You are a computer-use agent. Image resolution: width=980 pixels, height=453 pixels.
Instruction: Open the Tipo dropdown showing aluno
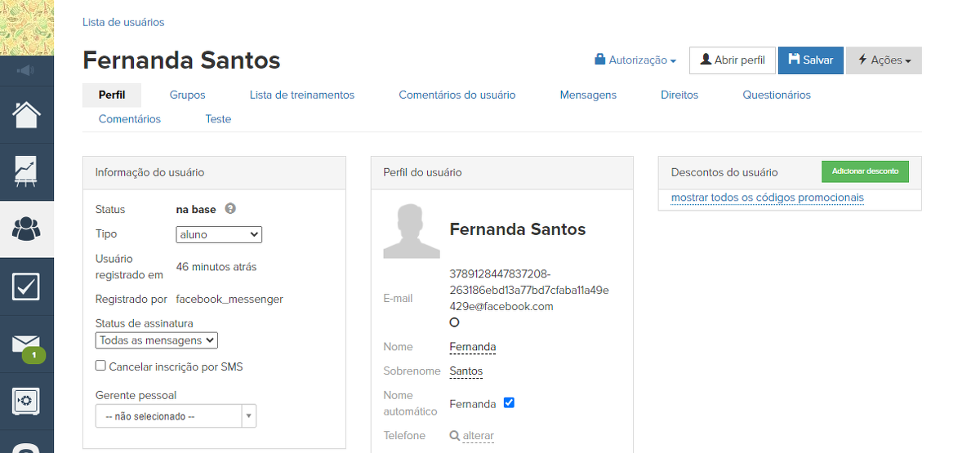point(219,234)
